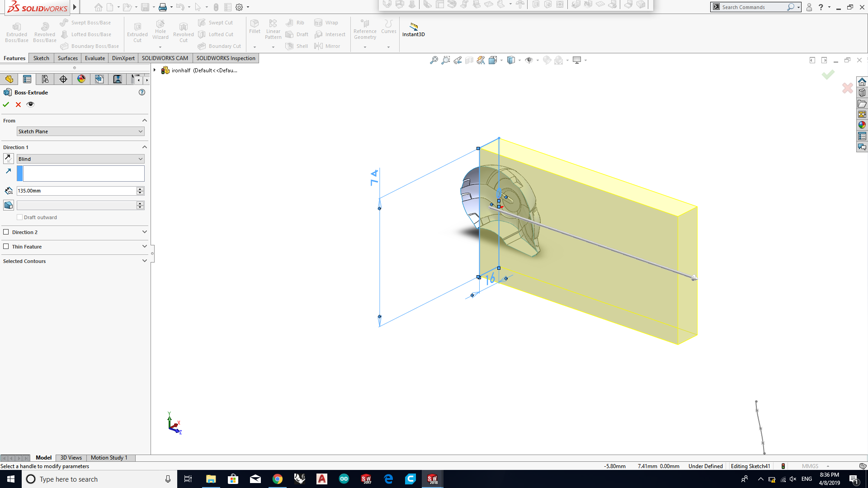The height and width of the screenshot is (488, 868).
Task: Accept Boss-Extrude with green checkmark
Action: click(x=6, y=104)
